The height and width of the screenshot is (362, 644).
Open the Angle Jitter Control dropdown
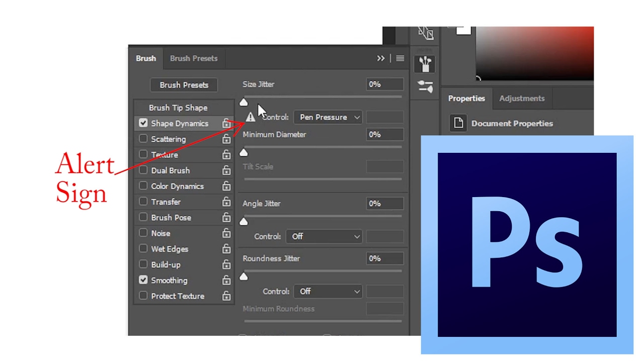(x=324, y=236)
